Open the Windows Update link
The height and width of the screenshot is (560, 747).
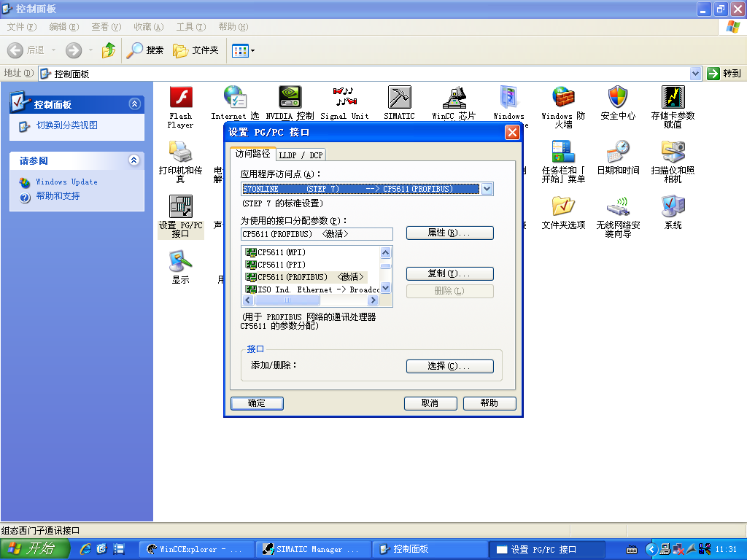[x=66, y=182]
